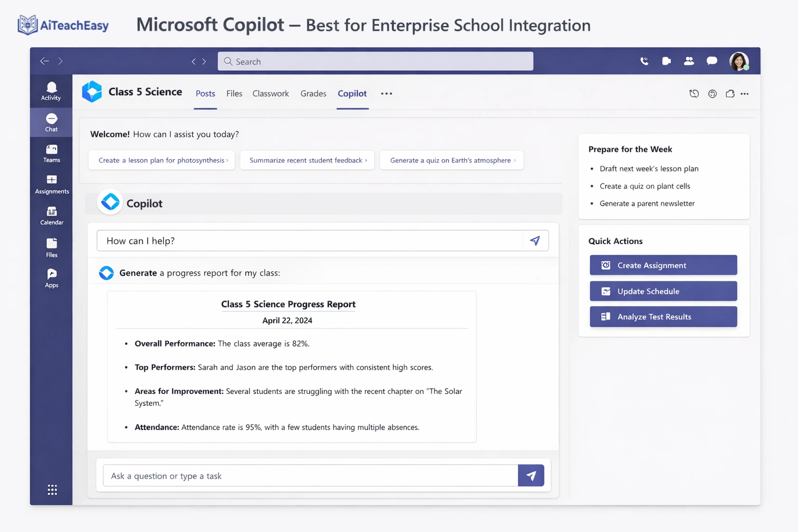The height and width of the screenshot is (532, 798).
Task: Click the Create Assignment quick action
Action: coord(663,265)
